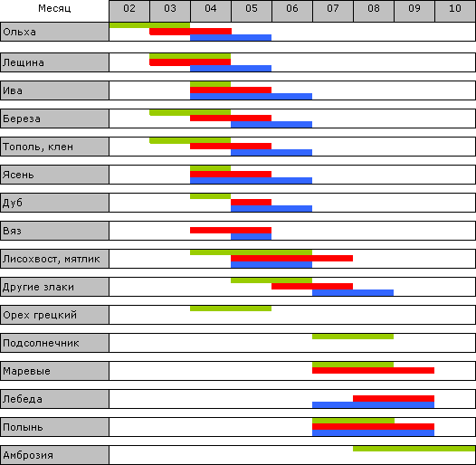Click the Полынь row label

click(54, 427)
